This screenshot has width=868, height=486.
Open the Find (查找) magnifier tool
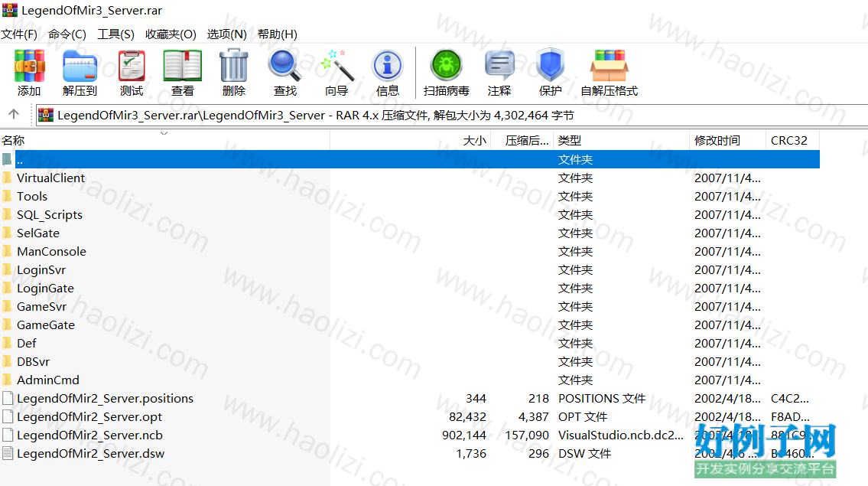coord(284,65)
